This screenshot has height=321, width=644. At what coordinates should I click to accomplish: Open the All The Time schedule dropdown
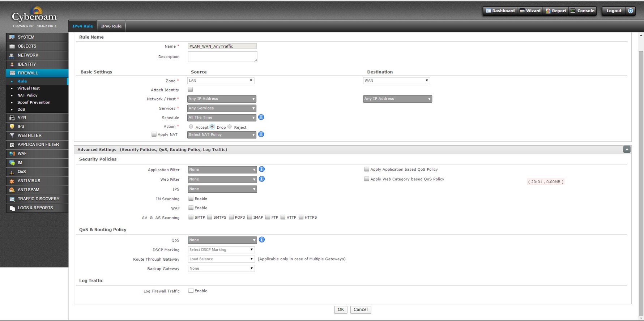click(222, 117)
